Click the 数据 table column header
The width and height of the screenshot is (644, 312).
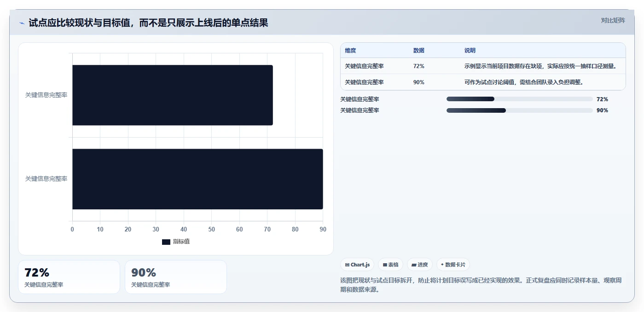pos(419,51)
